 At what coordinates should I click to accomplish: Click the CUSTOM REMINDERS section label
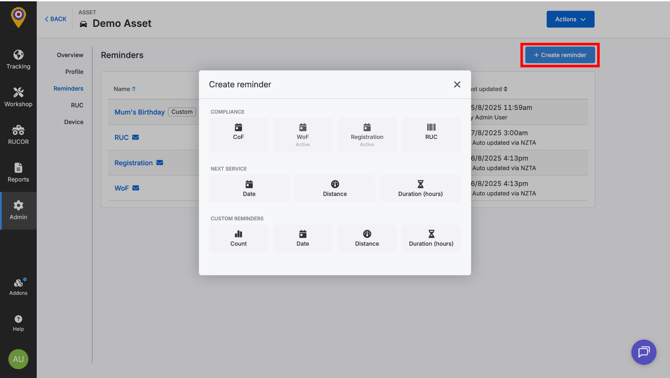(x=237, y=219)
